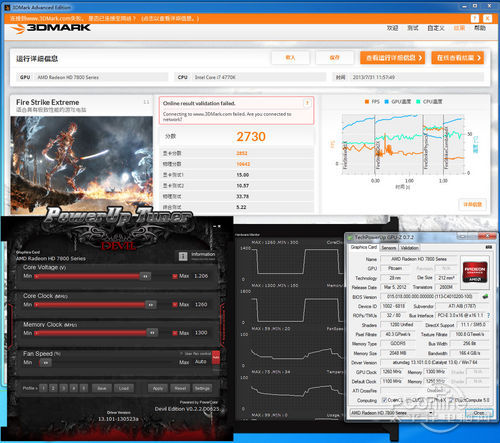Click Save profile button in PowerUp Tuner
The image size is (500, 443).
point(102,388)
